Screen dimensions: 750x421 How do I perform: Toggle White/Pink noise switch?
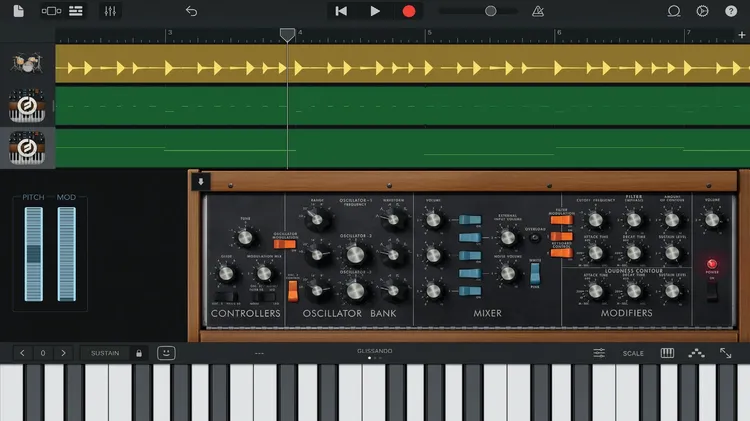coord(535,274)
